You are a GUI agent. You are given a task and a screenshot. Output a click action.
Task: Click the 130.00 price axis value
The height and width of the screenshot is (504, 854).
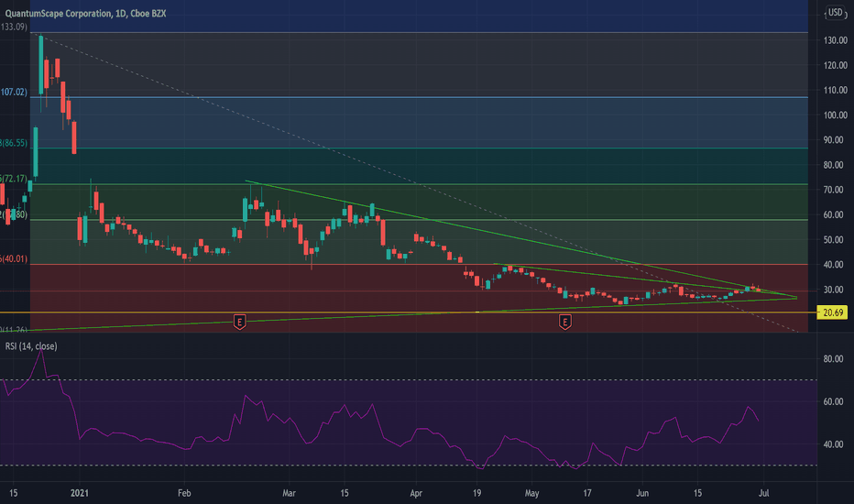(x=835, y=40)
